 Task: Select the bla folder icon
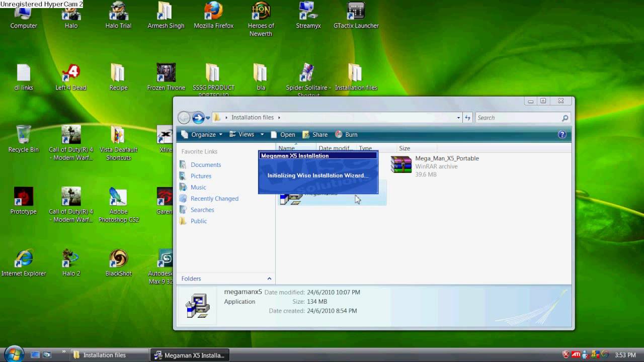point(261,78)
